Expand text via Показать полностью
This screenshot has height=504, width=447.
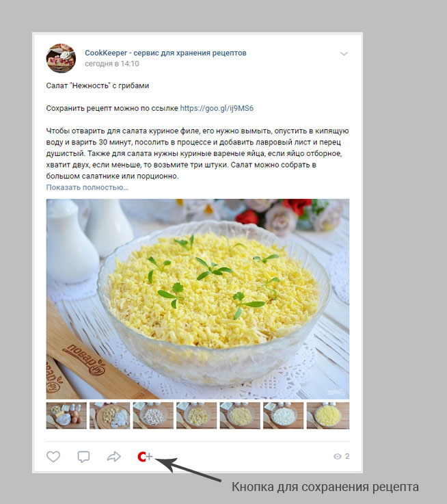[87, 187]
